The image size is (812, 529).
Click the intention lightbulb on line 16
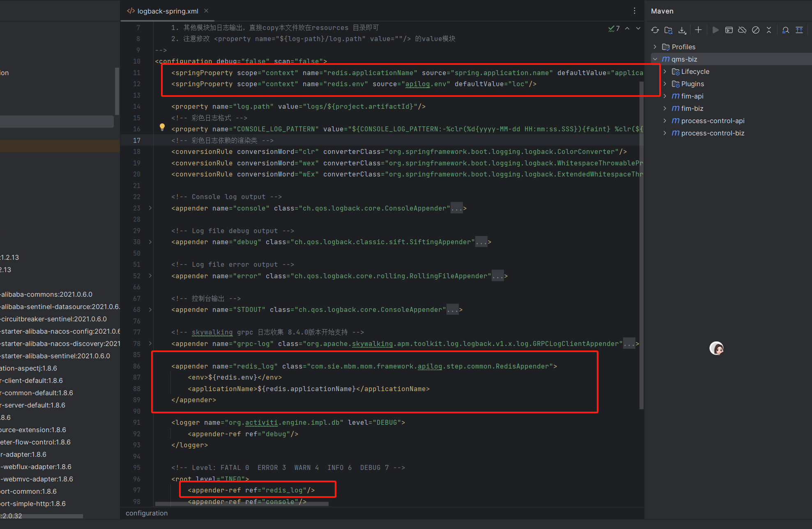point(162,127)
